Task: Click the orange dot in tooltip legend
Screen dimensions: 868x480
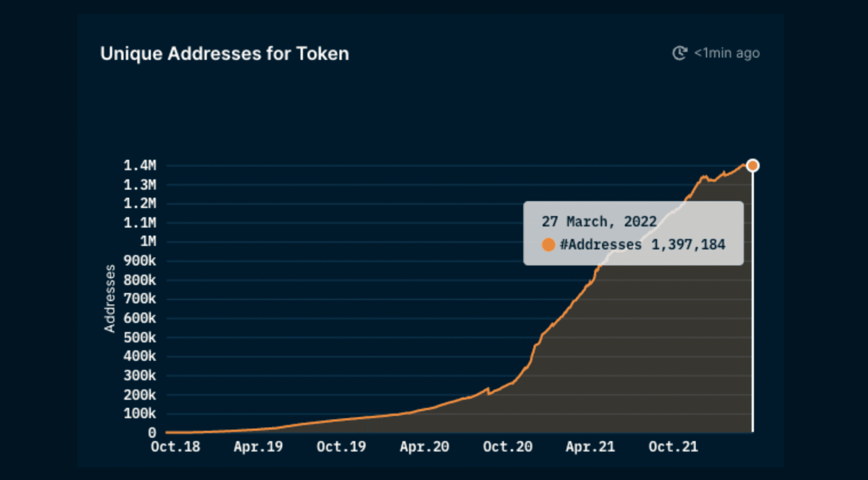Action: point(548,245)
